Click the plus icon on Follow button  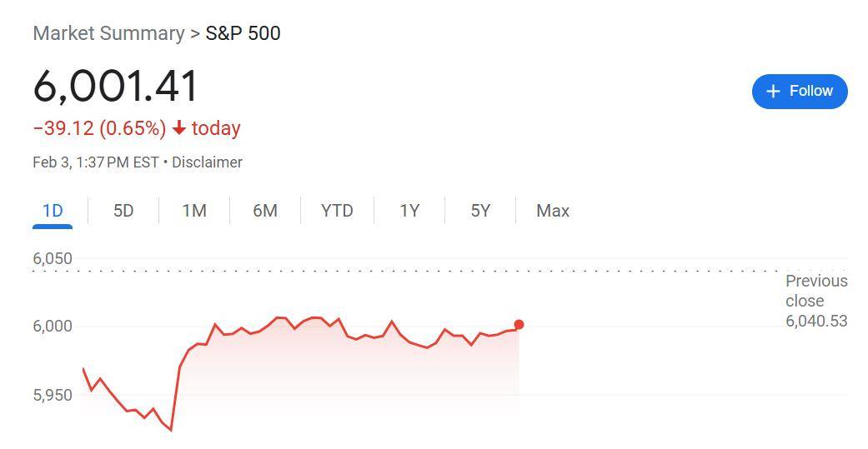click(773, 91)
